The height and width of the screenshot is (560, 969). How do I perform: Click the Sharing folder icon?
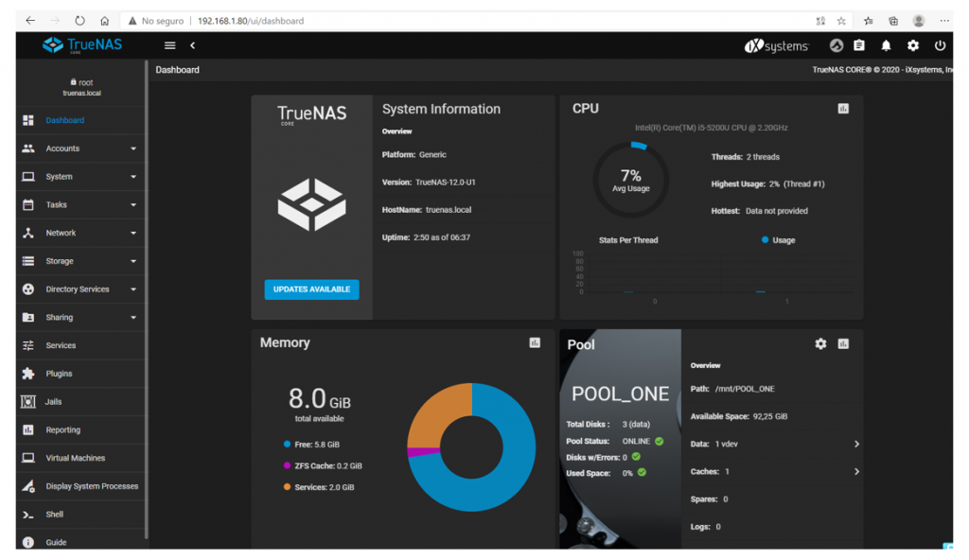point(28,317)
